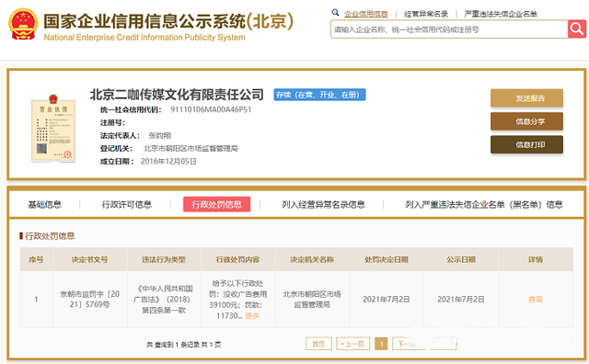Image resolution: width=589 pixels, height=364 pixels.
Task: Click 查看 to view penalty details
Action: pos(536,300)
